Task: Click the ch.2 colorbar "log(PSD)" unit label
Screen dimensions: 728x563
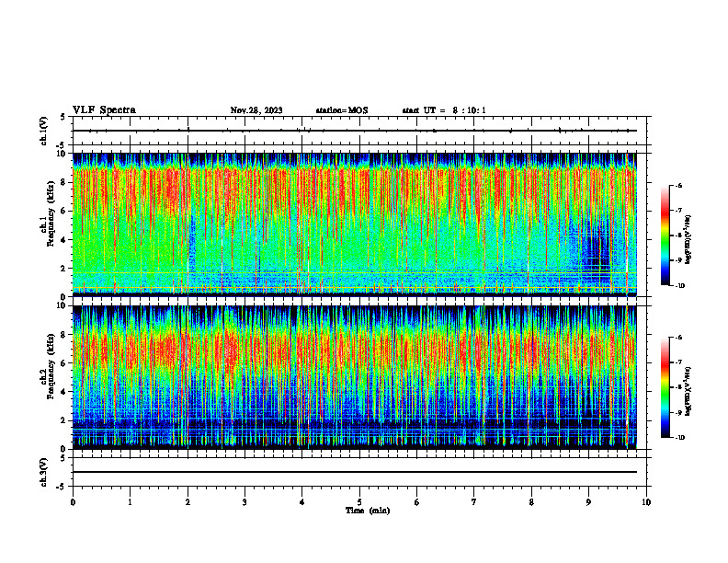Action: coord(688,392)
